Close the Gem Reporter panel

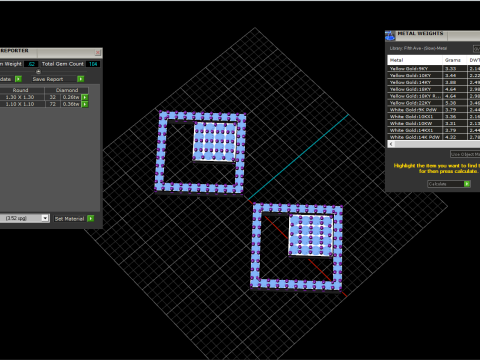point(98,52)
